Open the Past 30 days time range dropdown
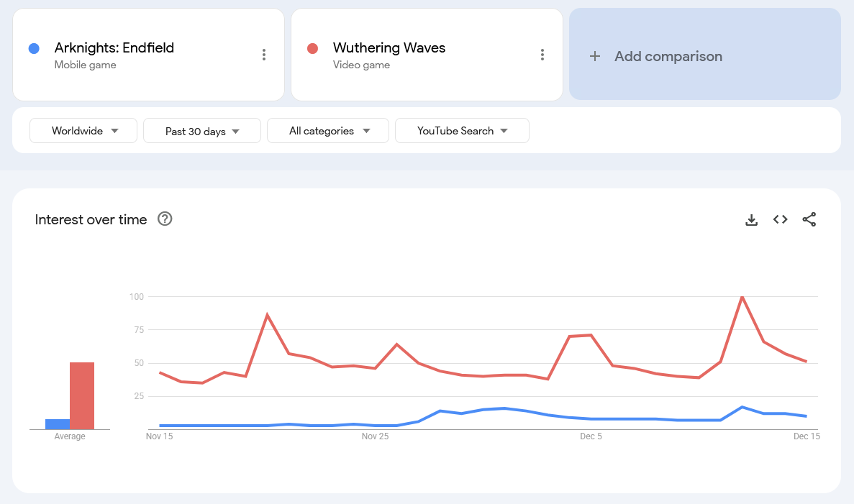Image resolution: width=854 pixels, height=504 pixels. (x=202, y=131)
